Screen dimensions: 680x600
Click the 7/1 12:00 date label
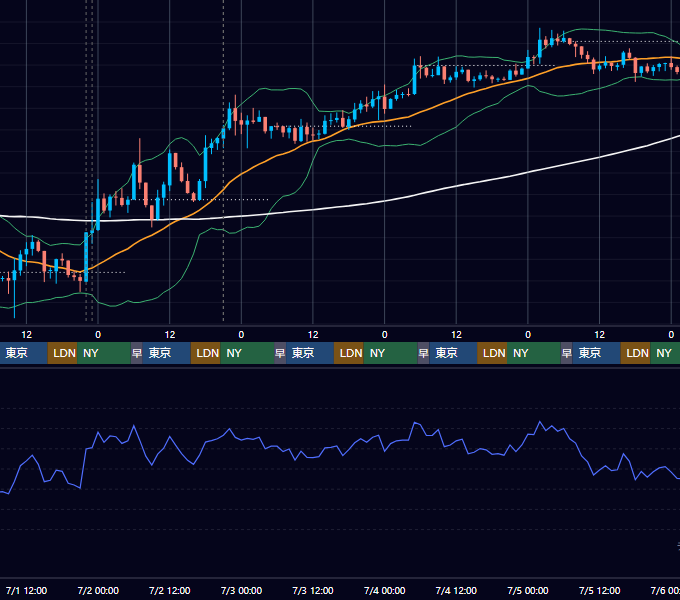click(x=26, y=590)
